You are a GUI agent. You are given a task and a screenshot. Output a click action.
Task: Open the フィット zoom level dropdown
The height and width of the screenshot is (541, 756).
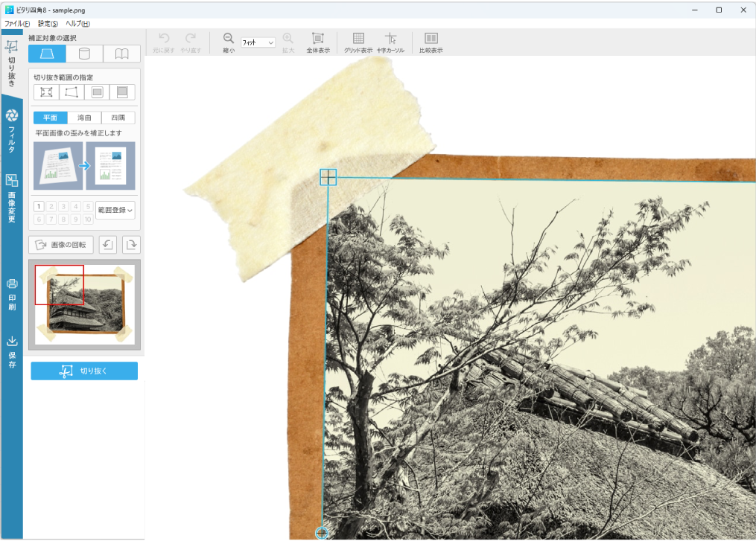(258, 43)
